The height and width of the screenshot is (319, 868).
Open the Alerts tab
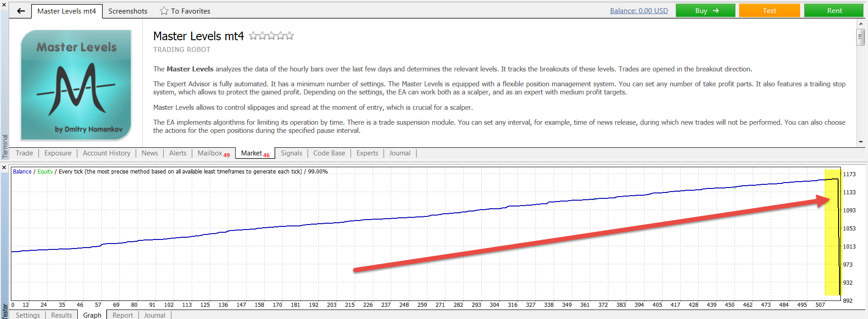tap(178, 153)
